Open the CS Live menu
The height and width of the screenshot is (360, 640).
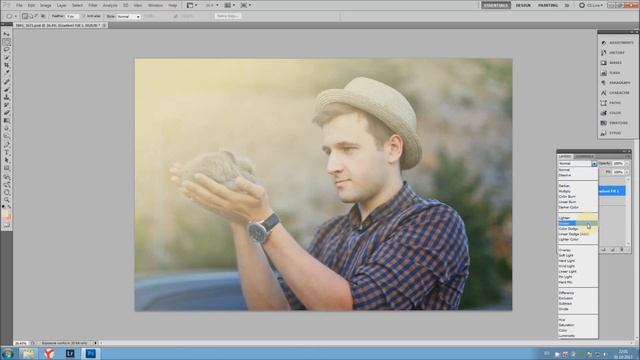pyautogui.click(x=591, y=5)
